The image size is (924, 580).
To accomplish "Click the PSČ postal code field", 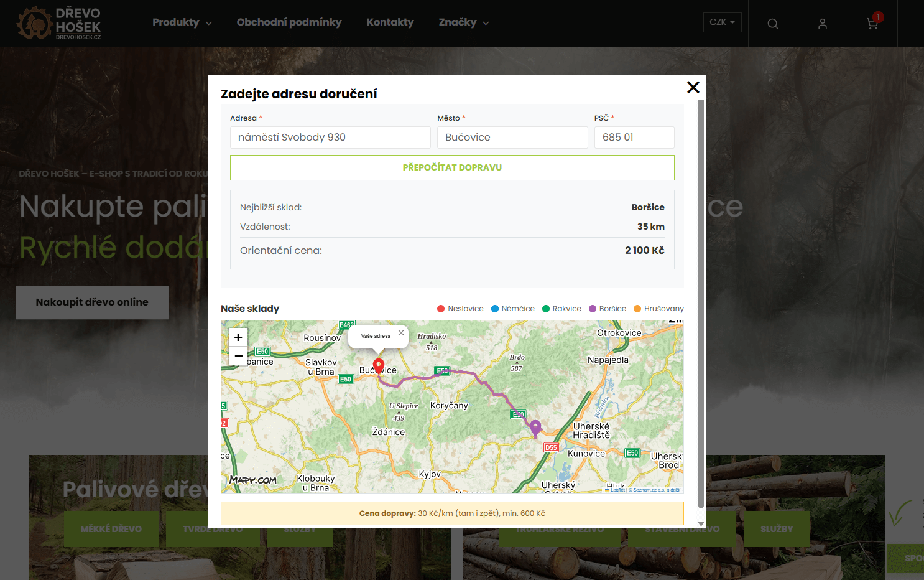I will coord(634,138).
